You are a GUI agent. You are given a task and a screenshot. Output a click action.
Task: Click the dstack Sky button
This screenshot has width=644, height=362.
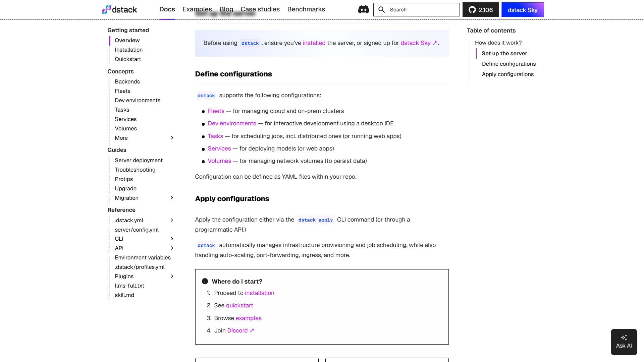[523, 10]
